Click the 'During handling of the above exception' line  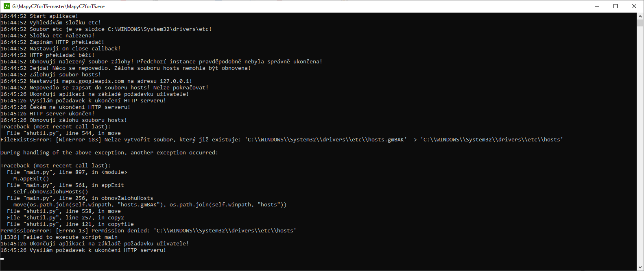pyautogui.click(x=109, y=153)
